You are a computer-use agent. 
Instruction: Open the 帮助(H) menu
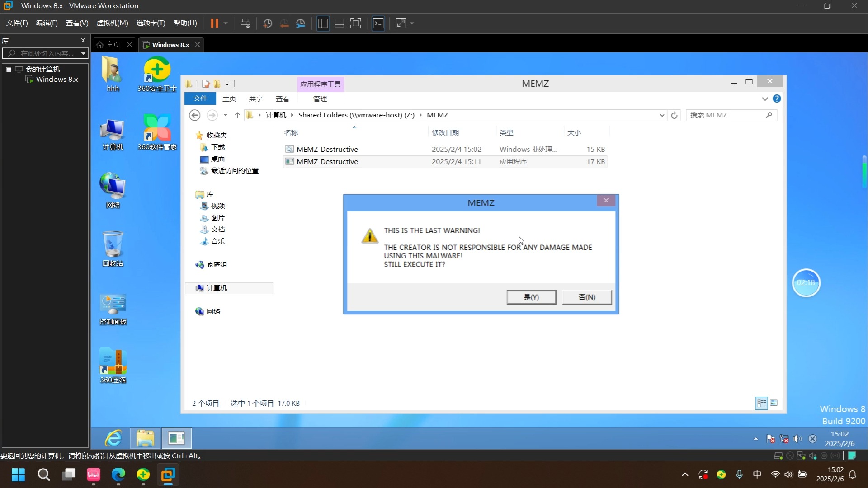click(x=185, y=23)
